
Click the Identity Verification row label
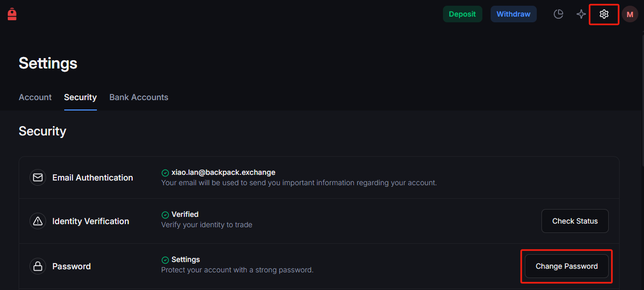coord(91,221)
